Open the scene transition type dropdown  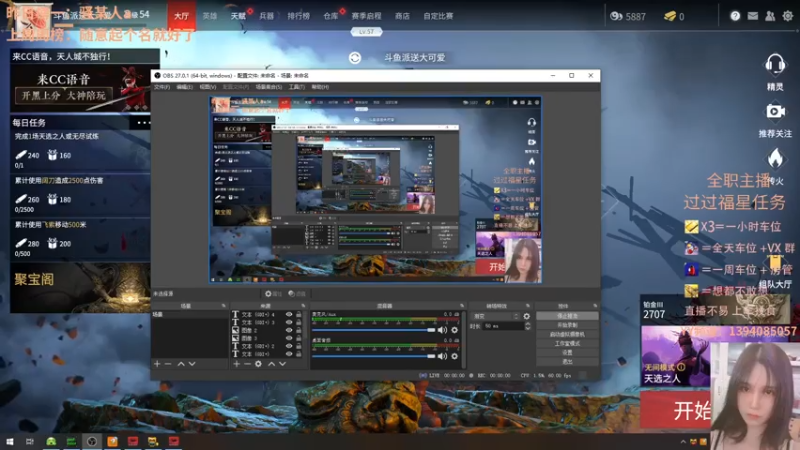[x=495, y=316]
